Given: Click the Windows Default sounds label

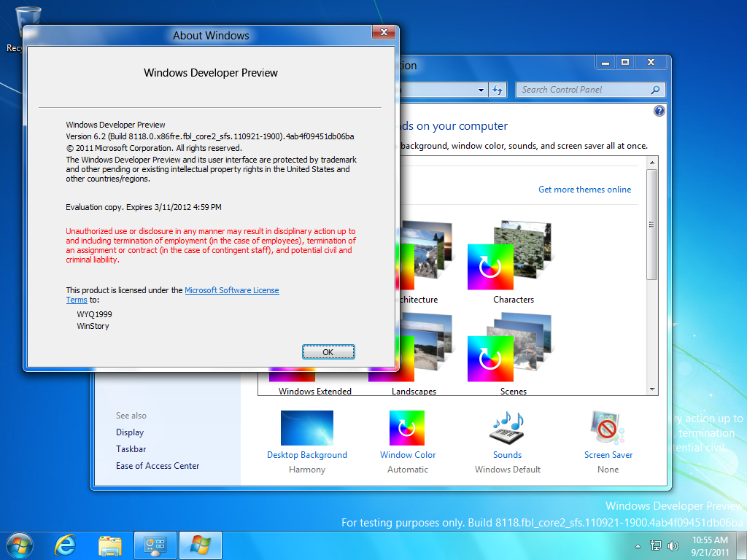Looking at the screenshot, I should [508, 470].
